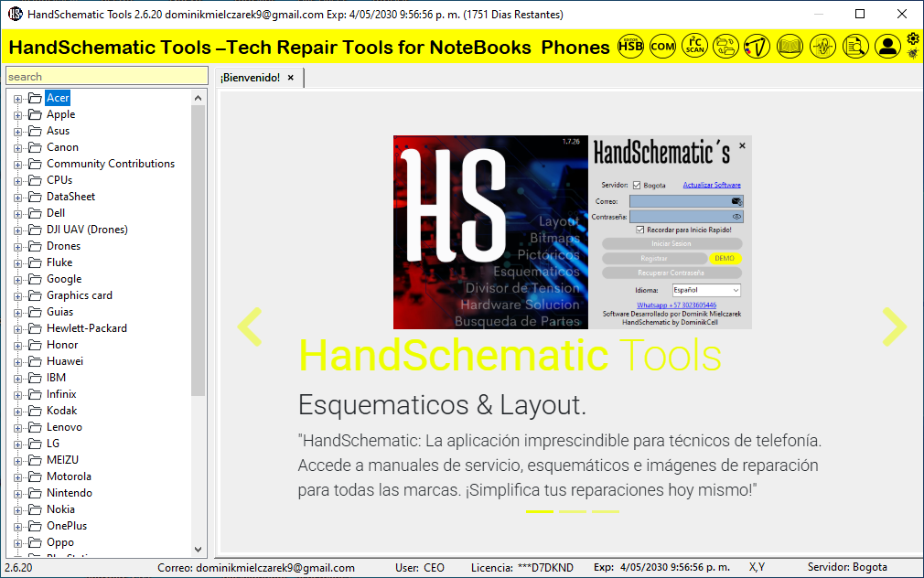Screen dimensions: 924x578
Task: Select the OnePlus tree item
Action: pyautogui.click(x=67, y=526)
